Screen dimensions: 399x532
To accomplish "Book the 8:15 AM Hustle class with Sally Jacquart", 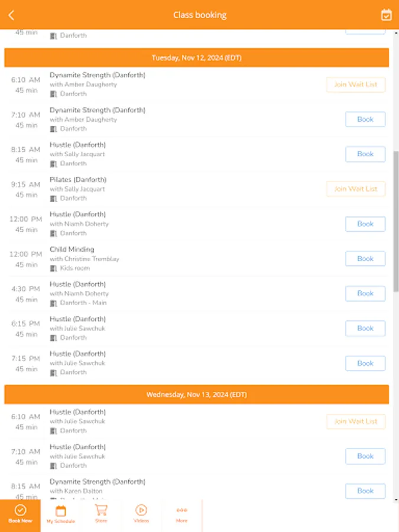I will [365, 154].
